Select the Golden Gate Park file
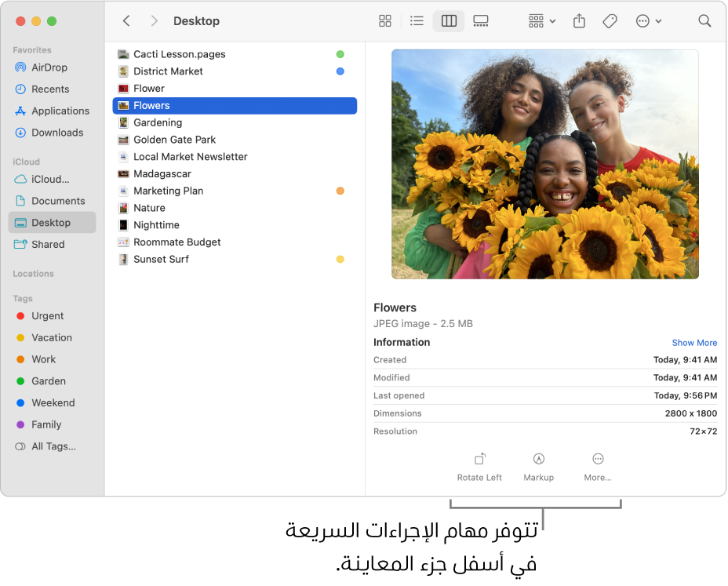The image size is (728, 586). [x=174, y=140]
